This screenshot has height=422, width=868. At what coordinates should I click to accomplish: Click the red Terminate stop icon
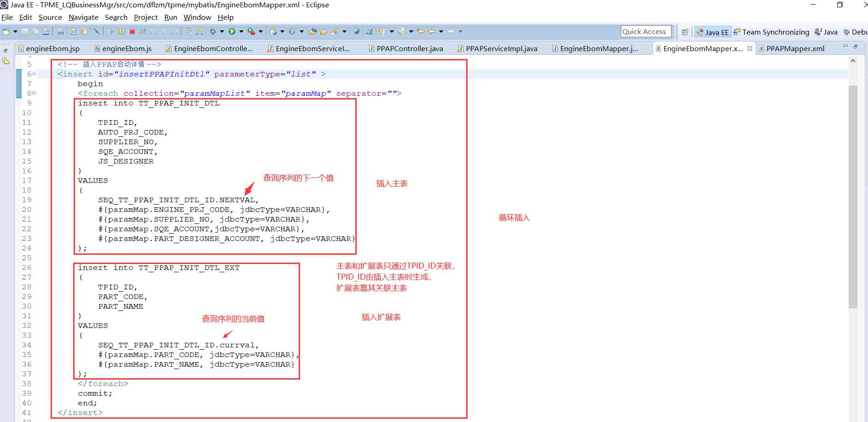coord(132,31)
